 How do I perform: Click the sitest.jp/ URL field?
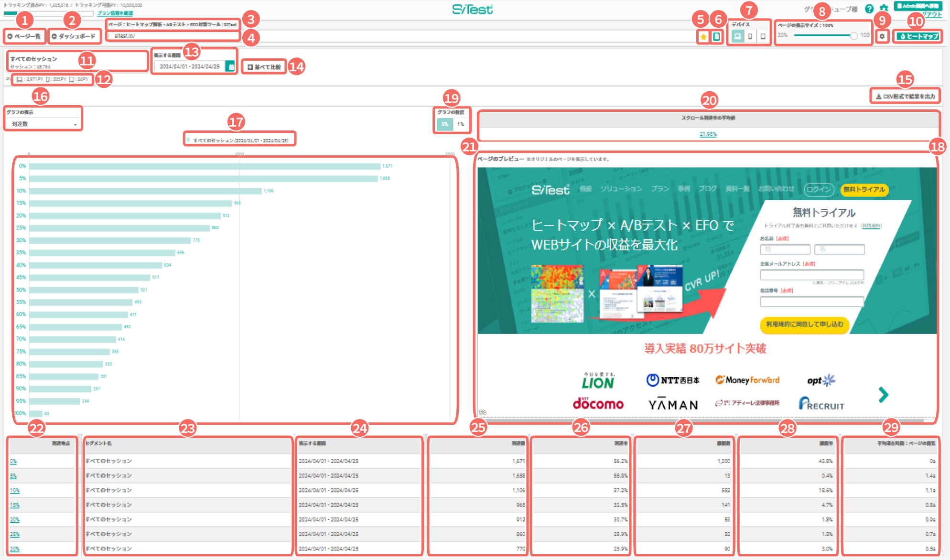(173, 36)
